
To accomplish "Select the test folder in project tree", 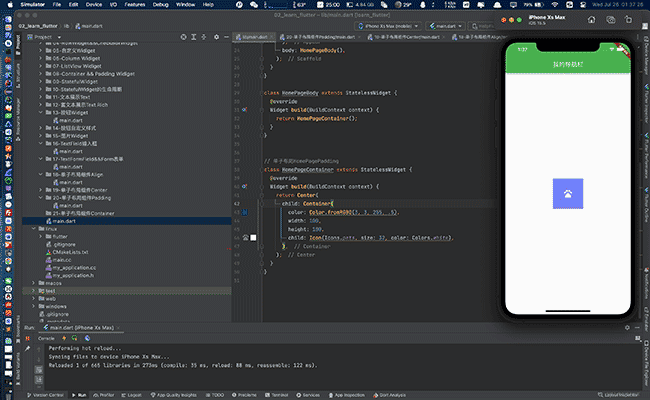I will pos(126,291).
